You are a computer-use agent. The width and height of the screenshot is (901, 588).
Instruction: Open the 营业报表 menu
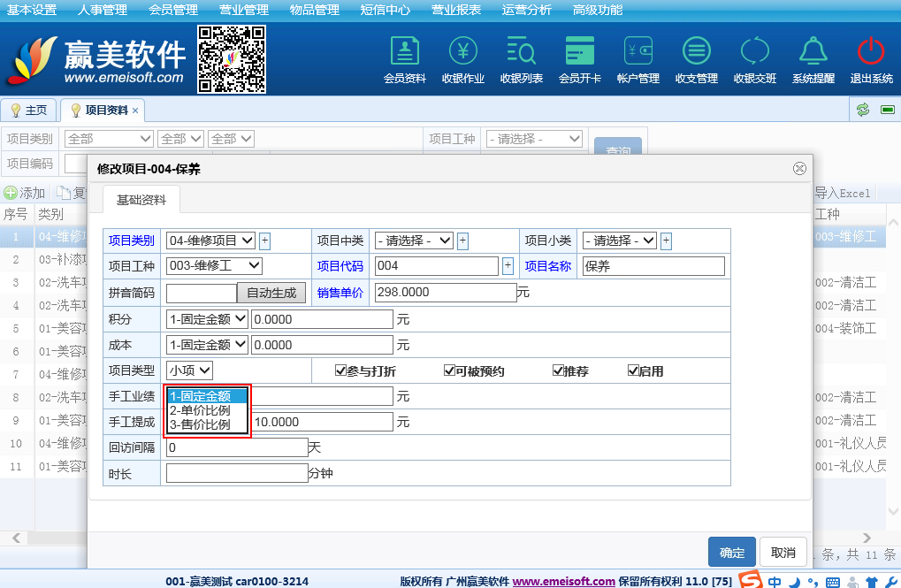click(x=455, y=10)
